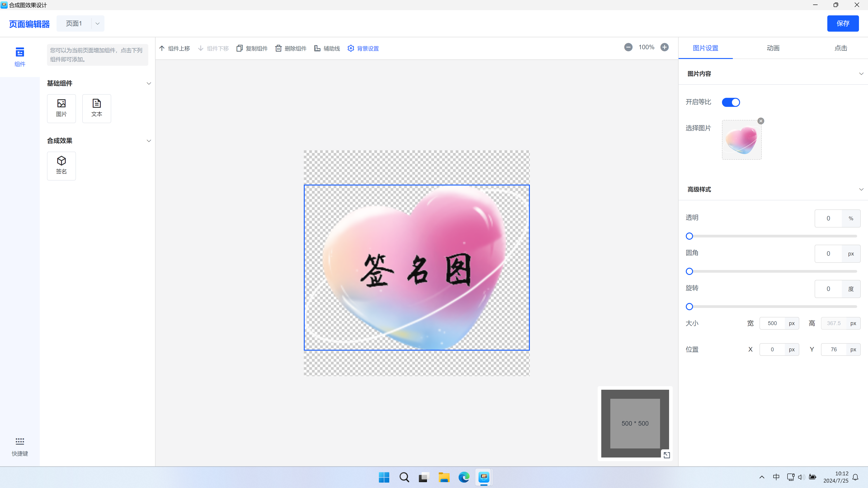Open Task View on taskbar
Viewport: 868px width, 488px height.
pos(424,477)
